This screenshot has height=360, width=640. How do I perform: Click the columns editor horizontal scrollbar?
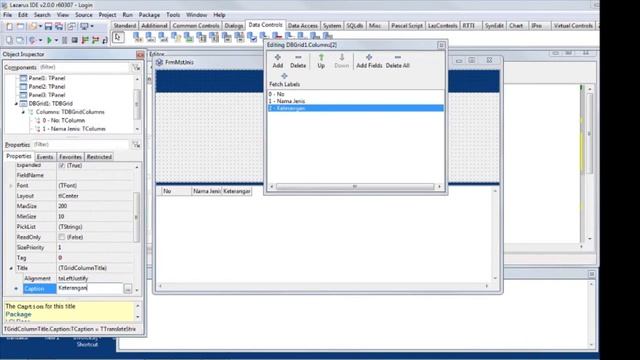pos(355,187)
